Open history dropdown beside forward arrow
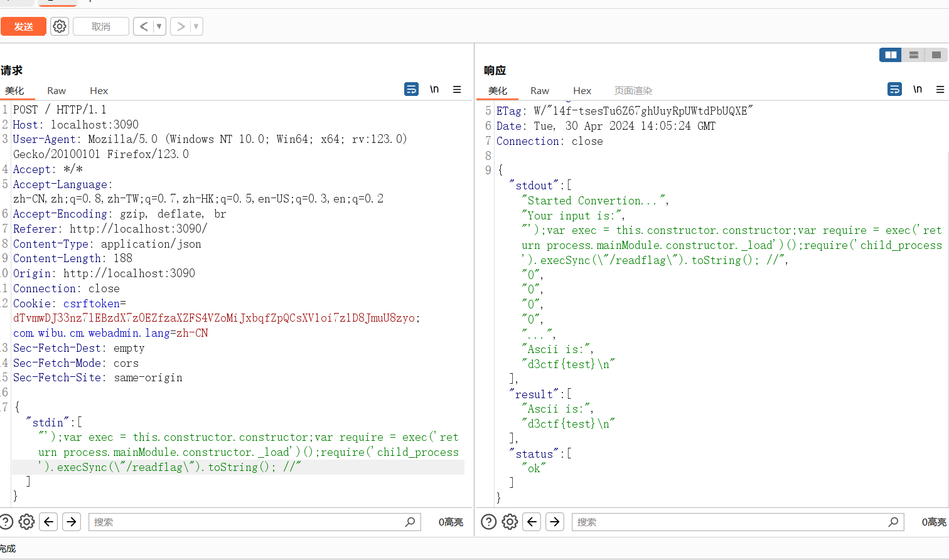Viewport: 949px width, 560px height. (196, 26)
